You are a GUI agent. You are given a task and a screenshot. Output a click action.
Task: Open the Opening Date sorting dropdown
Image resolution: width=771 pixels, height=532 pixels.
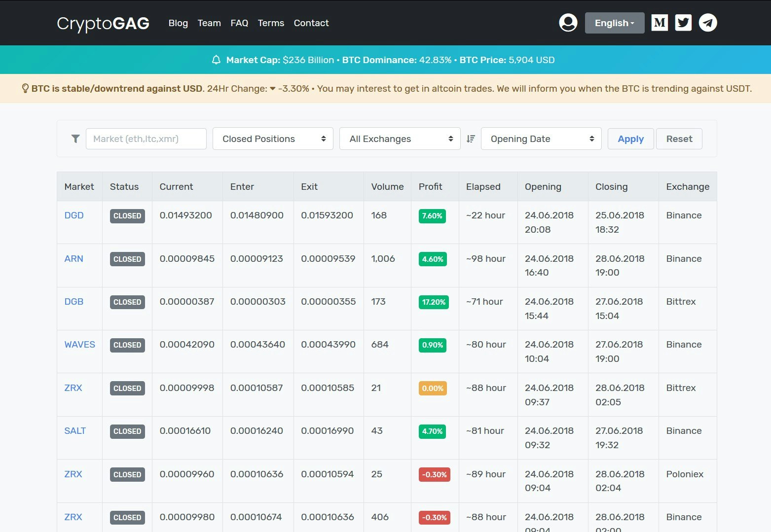click(541, 139)
